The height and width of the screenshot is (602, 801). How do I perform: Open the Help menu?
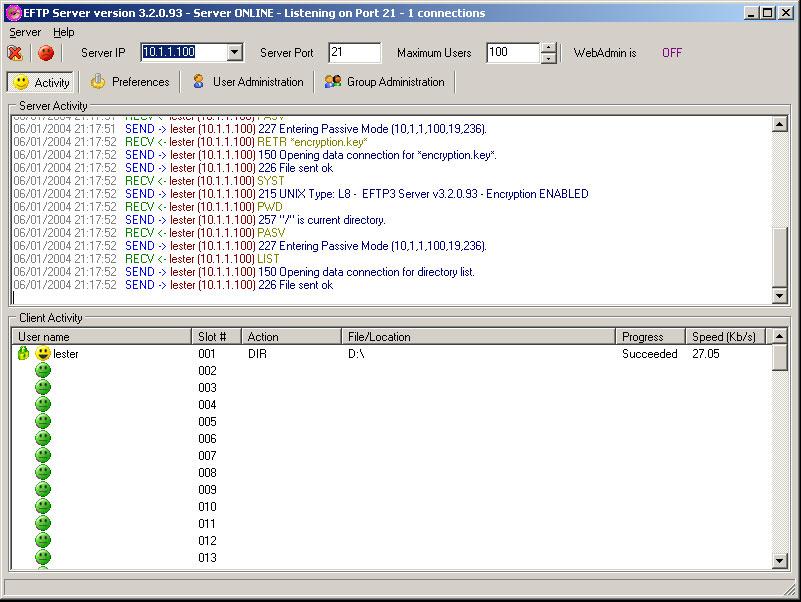[x=63, y=32]
